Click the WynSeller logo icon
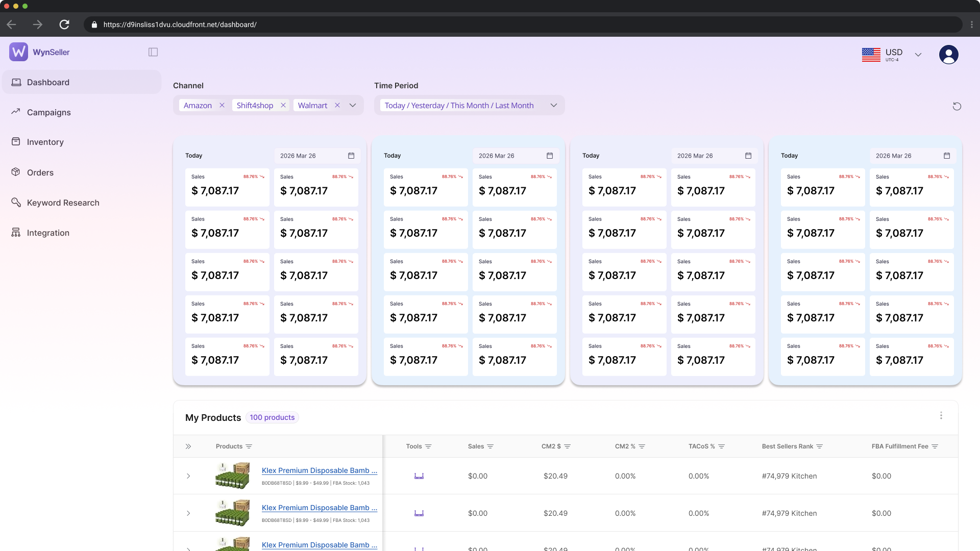Screen dimensions: 980x551 pyautogui.click(x=19, y=52)
